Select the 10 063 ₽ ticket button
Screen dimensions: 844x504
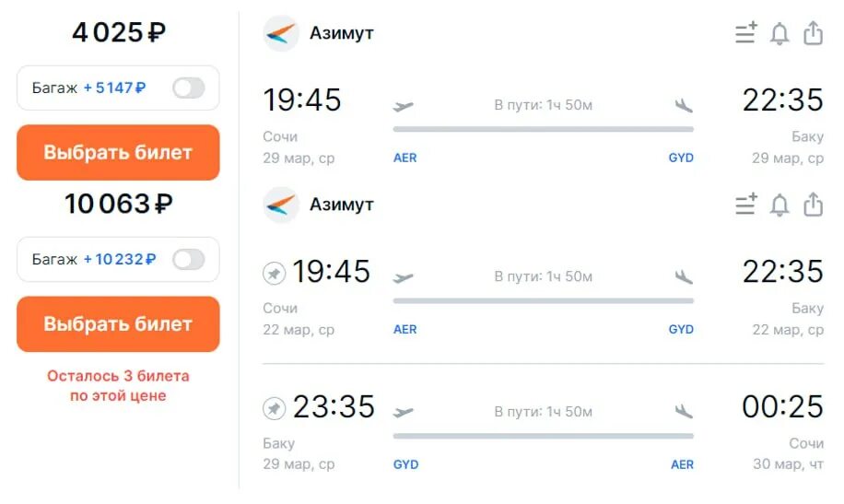click(x=118, y=324)
